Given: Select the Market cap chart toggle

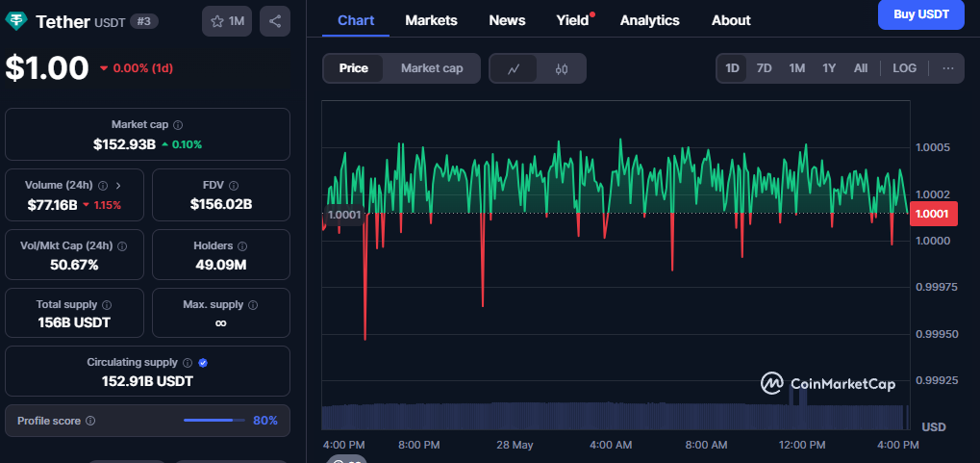Looking at the screenshot, I should pyautogui.click(x=432, y=68).
